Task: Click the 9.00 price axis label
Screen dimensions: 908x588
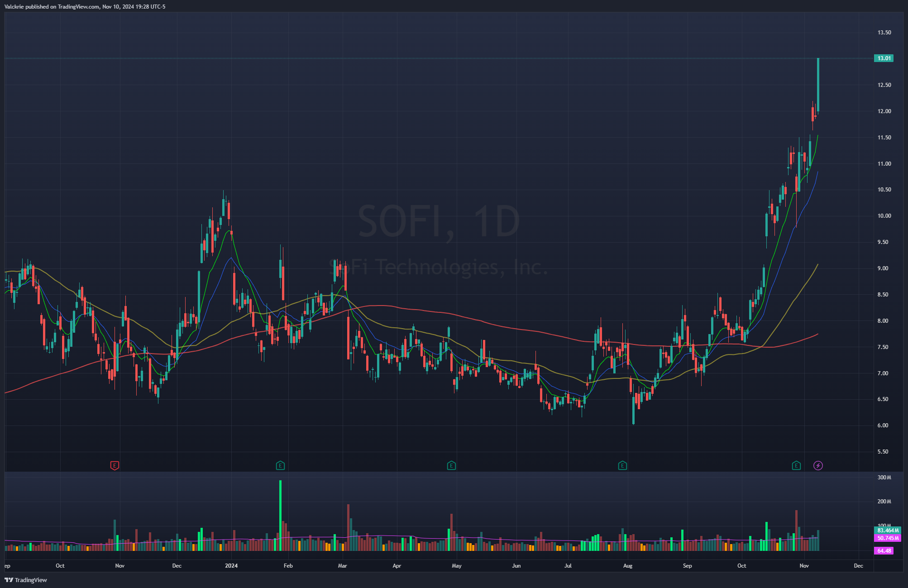Action: tap(884, 268)
